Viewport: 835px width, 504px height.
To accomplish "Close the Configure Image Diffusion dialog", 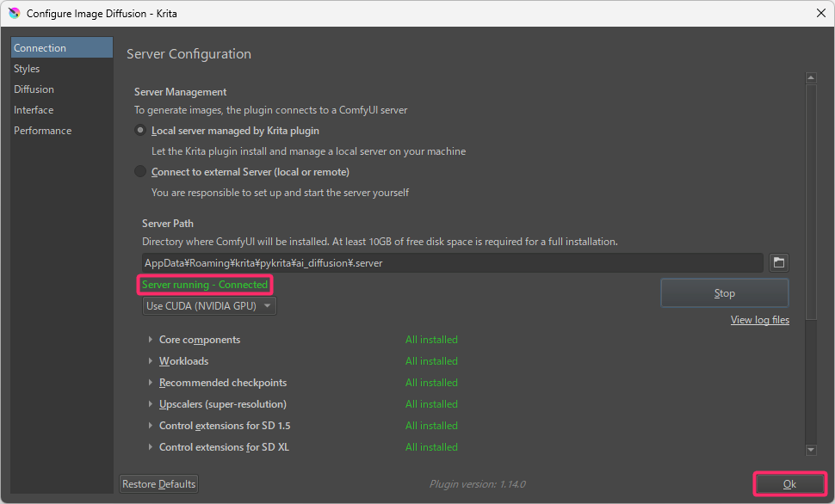I will click(x=821, y=13).
